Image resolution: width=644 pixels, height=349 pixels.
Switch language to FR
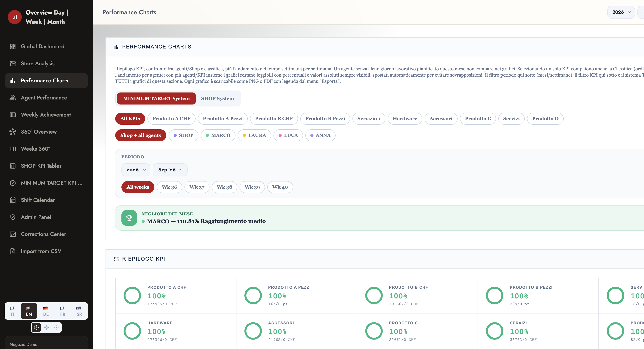pyautogui.click(x=62, y=311)
